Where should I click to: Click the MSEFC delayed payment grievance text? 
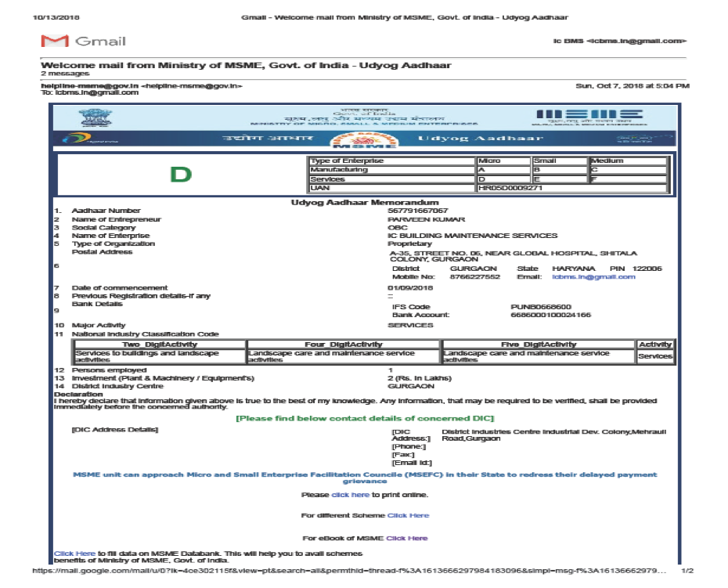click(365, 478)
